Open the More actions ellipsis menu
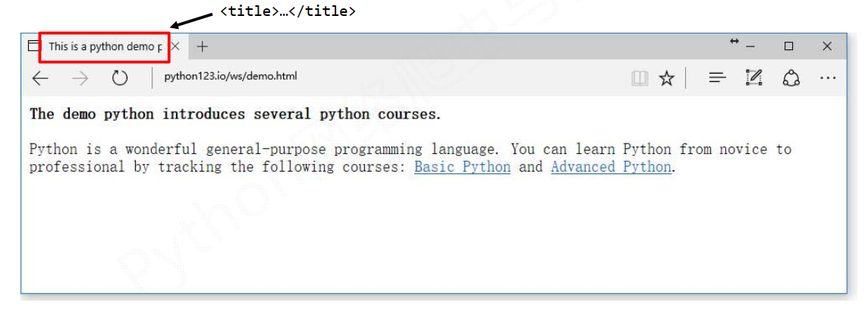The image size is (868, 312). 828,79
